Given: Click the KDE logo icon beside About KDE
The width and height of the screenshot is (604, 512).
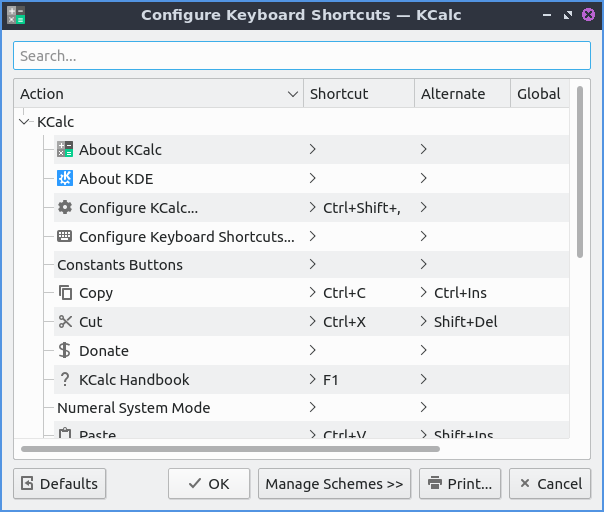Looking at the screenshot, I should (65, 179).
